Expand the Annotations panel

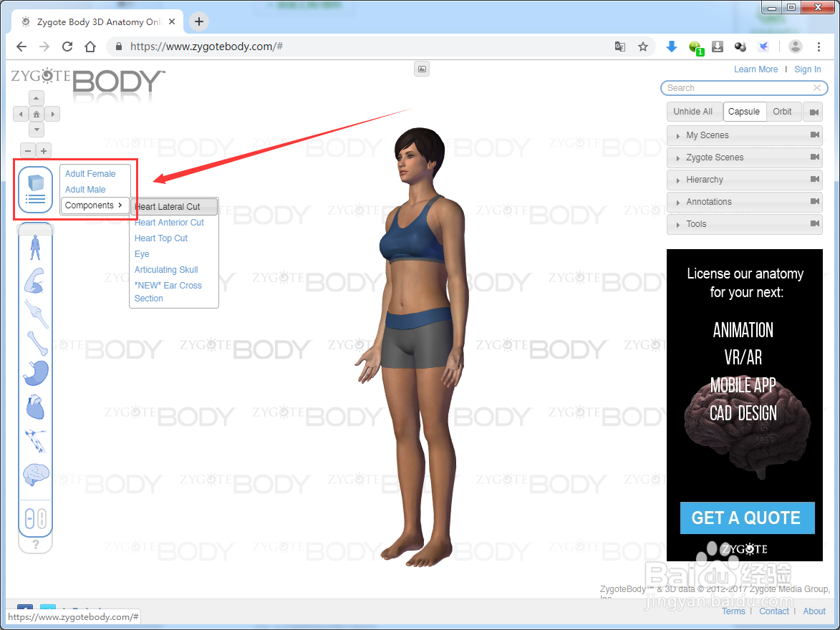(x=744, y=202)
